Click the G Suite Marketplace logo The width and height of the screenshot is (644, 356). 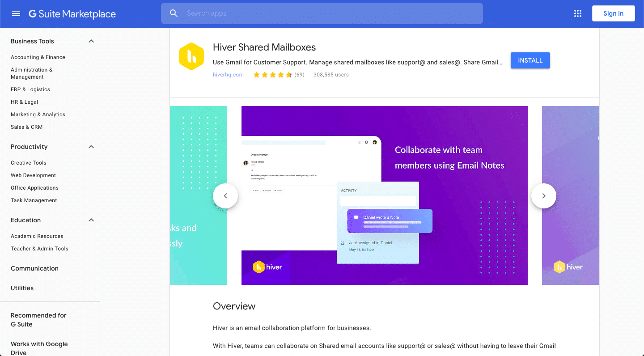pyautogui.click(x=72, y=14)
